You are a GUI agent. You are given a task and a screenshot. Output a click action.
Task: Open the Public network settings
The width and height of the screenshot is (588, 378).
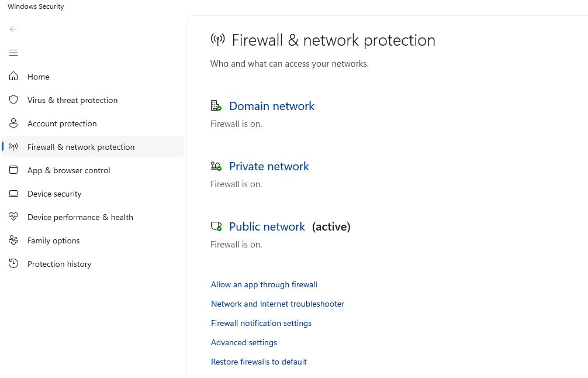pos(267,226)
